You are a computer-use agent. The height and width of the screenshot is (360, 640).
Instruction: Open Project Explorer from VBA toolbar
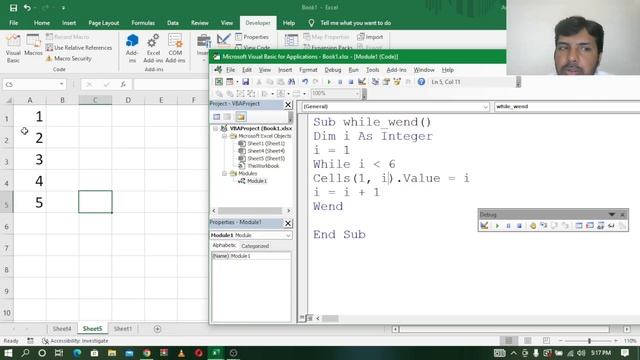pyautogui.click(x=375, y=82)
